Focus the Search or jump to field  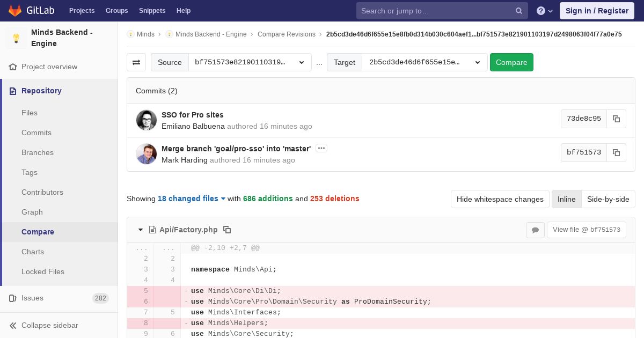(x=435, y=11)
